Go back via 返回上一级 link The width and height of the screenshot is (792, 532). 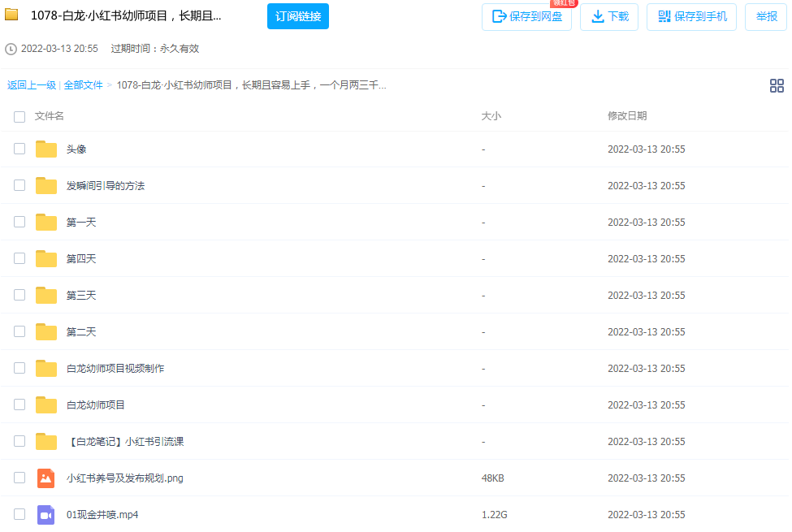tap(32, 85)
